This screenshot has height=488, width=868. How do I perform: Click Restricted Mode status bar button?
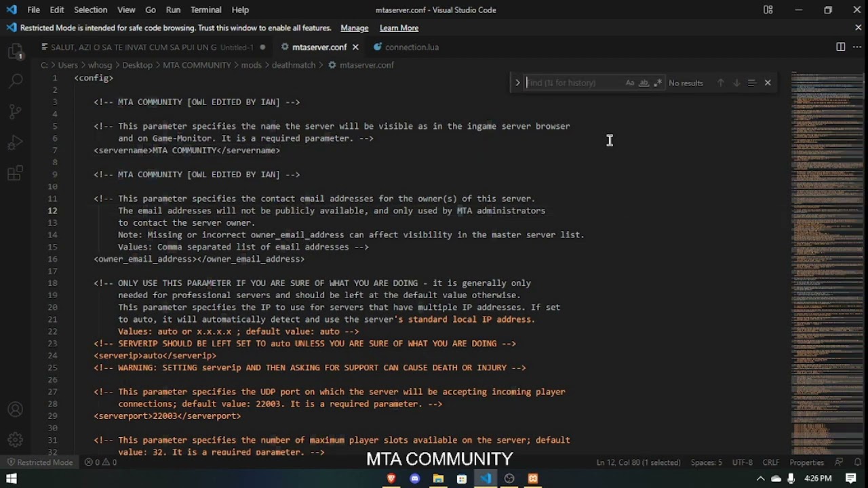39,462
